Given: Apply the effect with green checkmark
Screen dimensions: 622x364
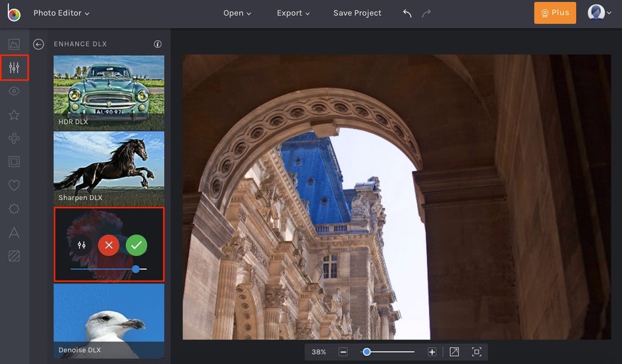Looking at the screenshot, I should tap(136, 245).
